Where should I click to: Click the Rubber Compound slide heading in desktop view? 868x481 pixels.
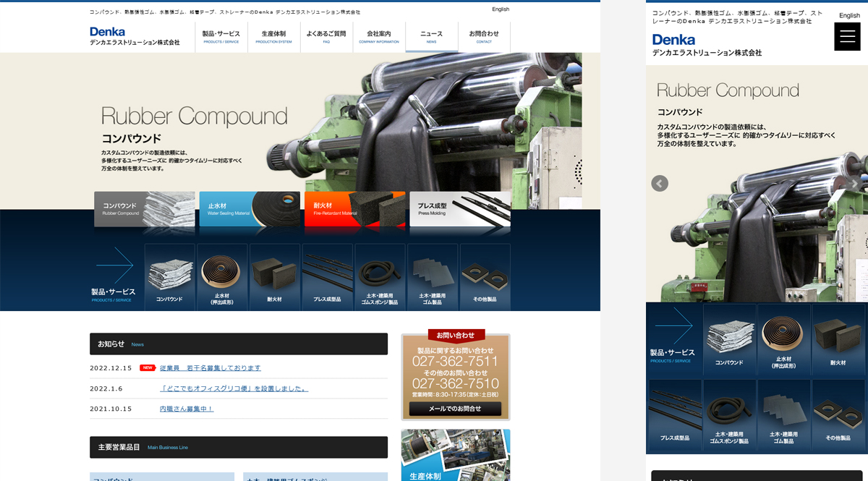coord(194,116)
